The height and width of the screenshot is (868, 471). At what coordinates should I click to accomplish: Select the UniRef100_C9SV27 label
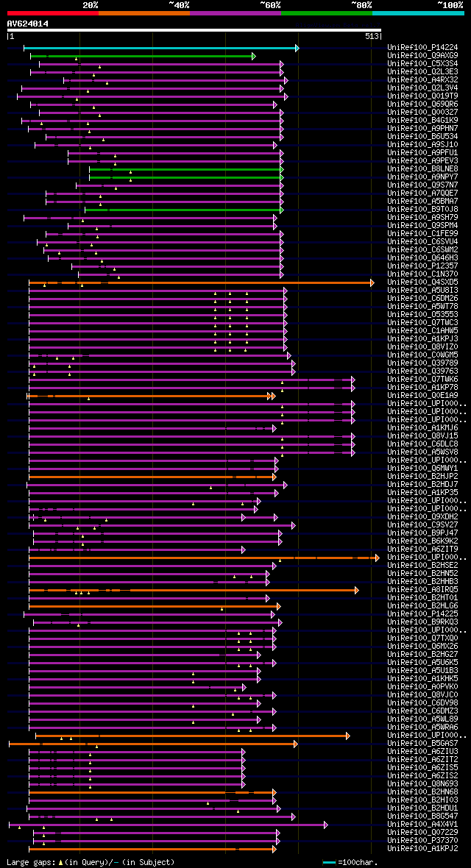coord(422,524)
